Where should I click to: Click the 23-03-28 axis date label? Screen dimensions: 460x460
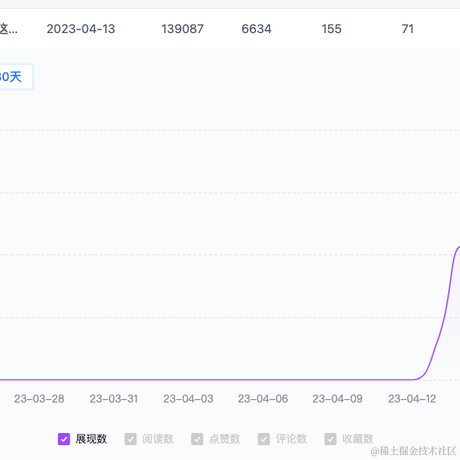(x=39, y=399)
